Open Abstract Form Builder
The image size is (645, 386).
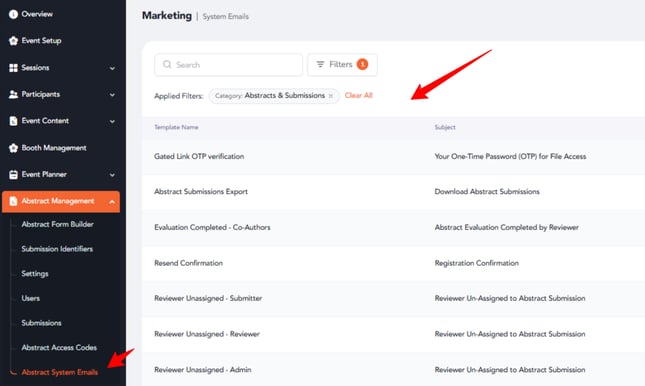57,224
